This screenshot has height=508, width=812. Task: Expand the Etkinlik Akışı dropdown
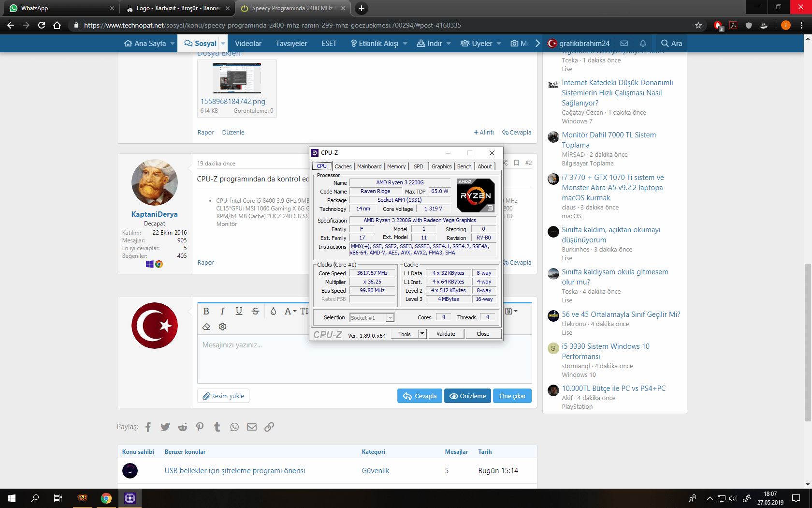click(405, 44)
